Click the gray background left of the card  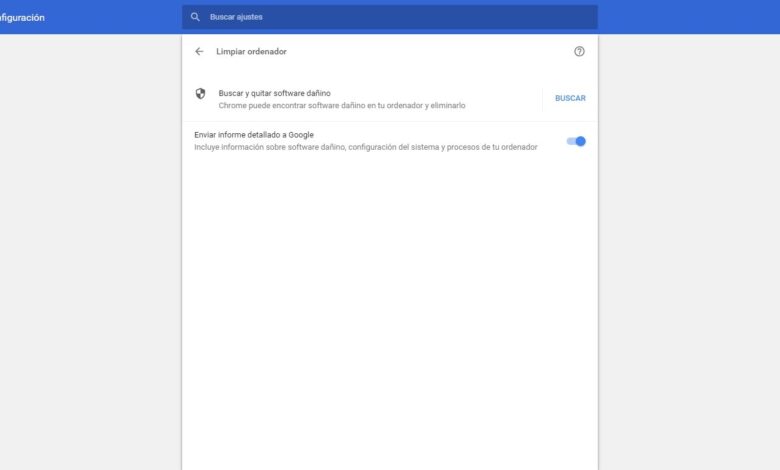(91, 249)
